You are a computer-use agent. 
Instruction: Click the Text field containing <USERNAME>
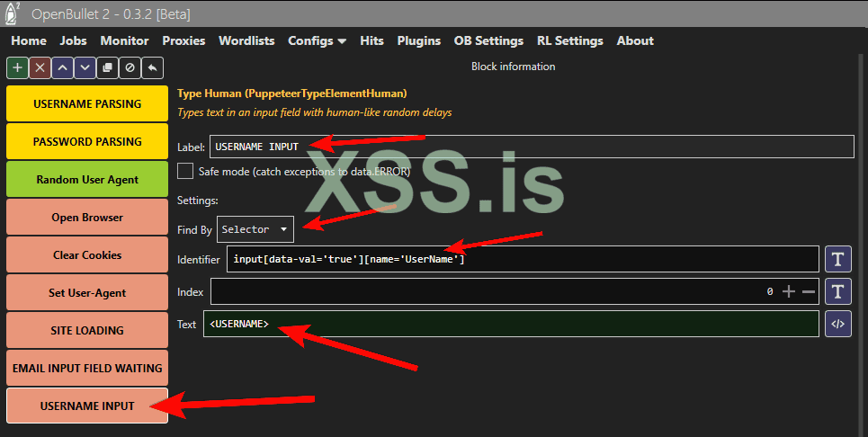tap(511, 325)
